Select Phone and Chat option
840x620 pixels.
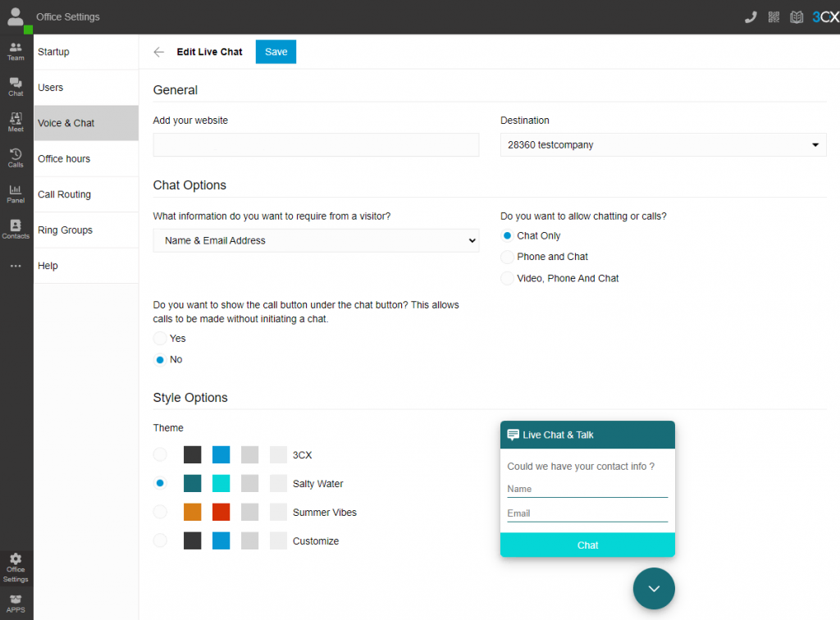tap(507, 257)
